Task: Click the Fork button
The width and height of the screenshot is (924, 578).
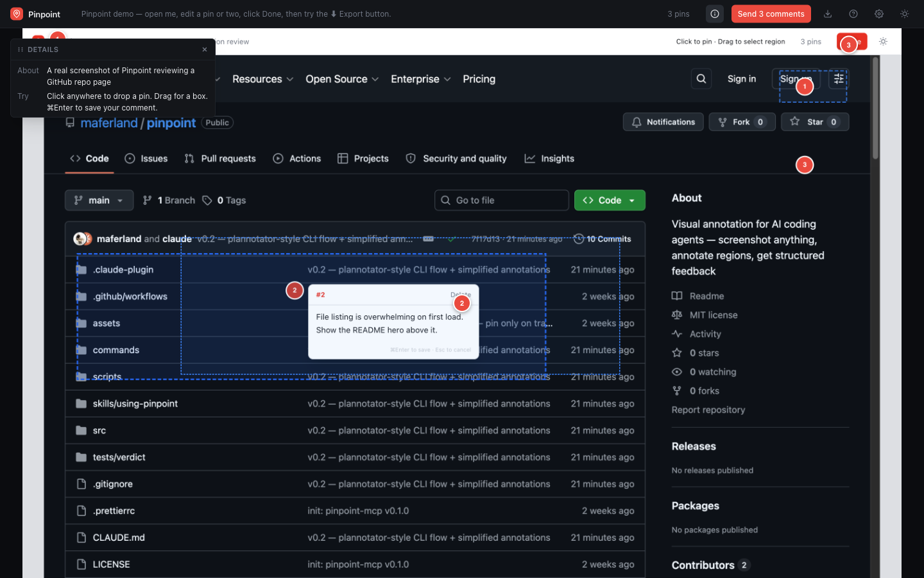Action: click(x=742, y=122)
